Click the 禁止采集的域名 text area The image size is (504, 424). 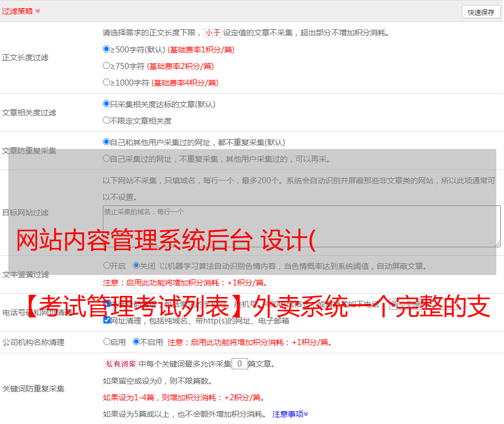tap(302, 226)
